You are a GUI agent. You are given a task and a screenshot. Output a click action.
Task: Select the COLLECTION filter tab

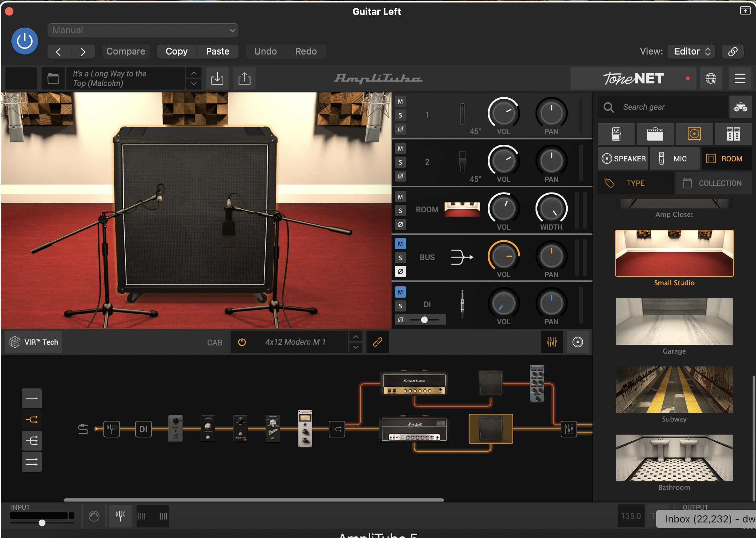(x=714, y=183)
